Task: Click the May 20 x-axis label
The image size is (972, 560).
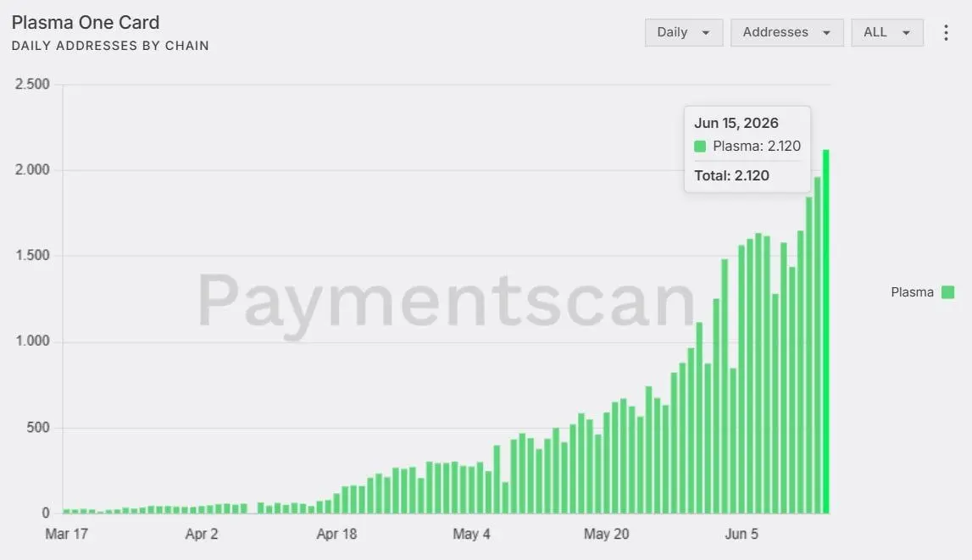Action: (x=606, y=534)
